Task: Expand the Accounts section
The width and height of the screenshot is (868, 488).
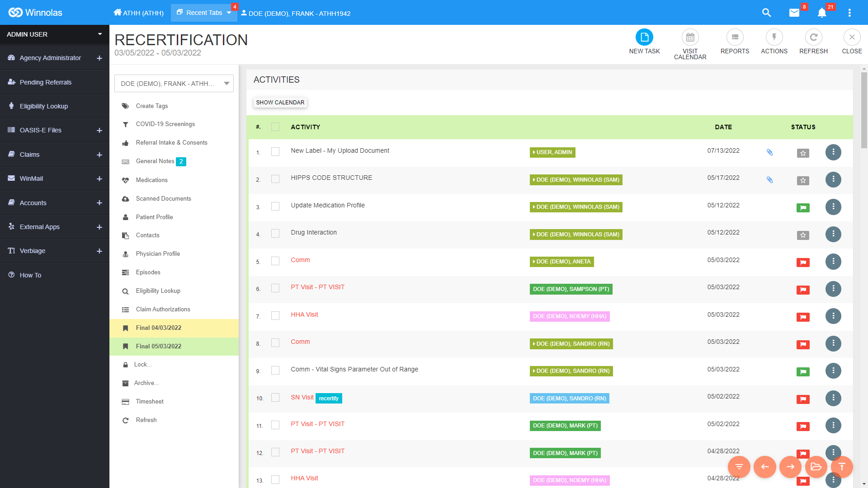Action: (99, 203)
